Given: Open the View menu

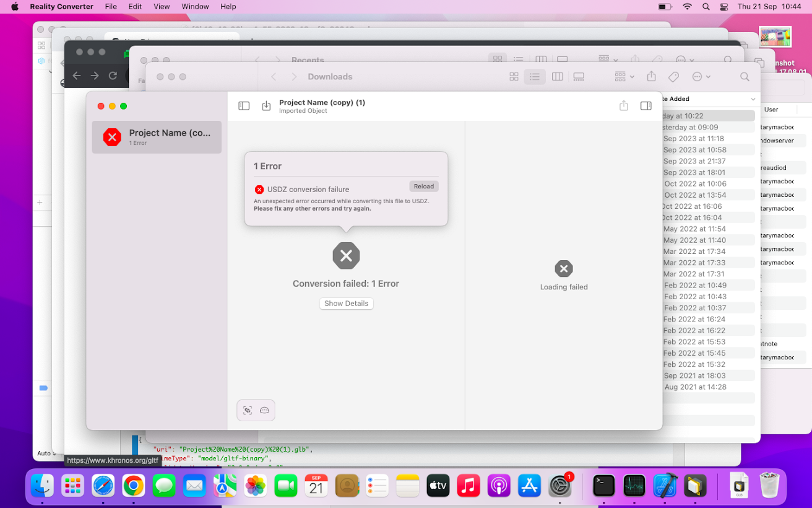Looking at the screenshot, I should pos(162,7).
